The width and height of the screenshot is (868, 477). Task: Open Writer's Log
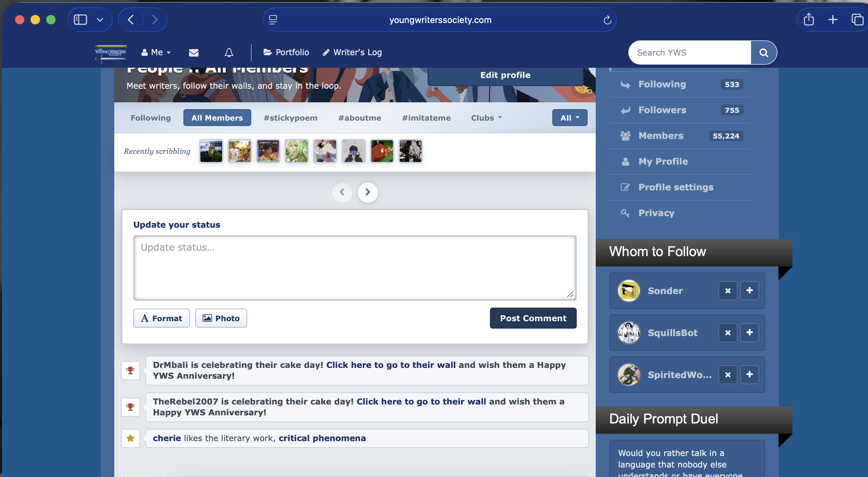tap(352, 53)
